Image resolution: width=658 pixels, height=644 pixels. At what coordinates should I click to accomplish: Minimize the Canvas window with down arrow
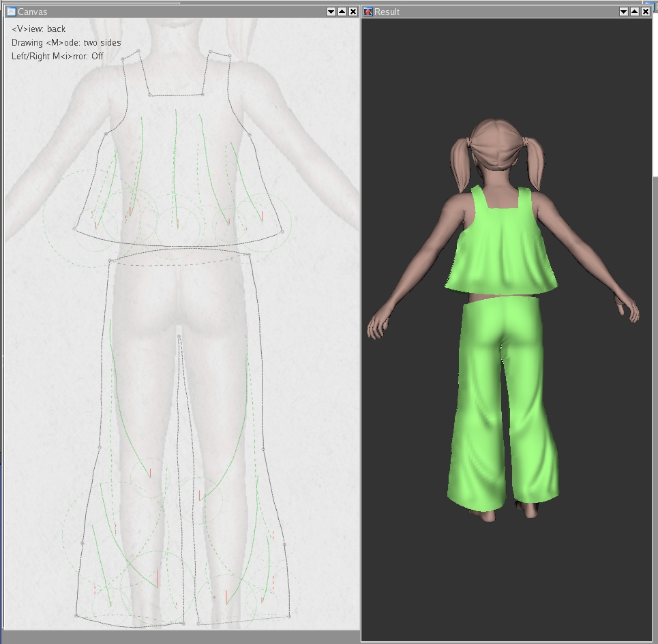point(331,12)
